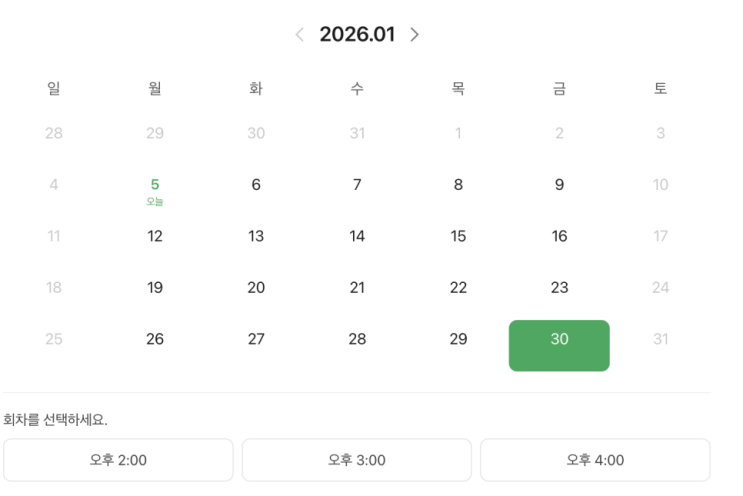The width and height of the screenshot is (743, 496).
Task: Pick January 6 on the calendar
Action: (x=256, y=185)
